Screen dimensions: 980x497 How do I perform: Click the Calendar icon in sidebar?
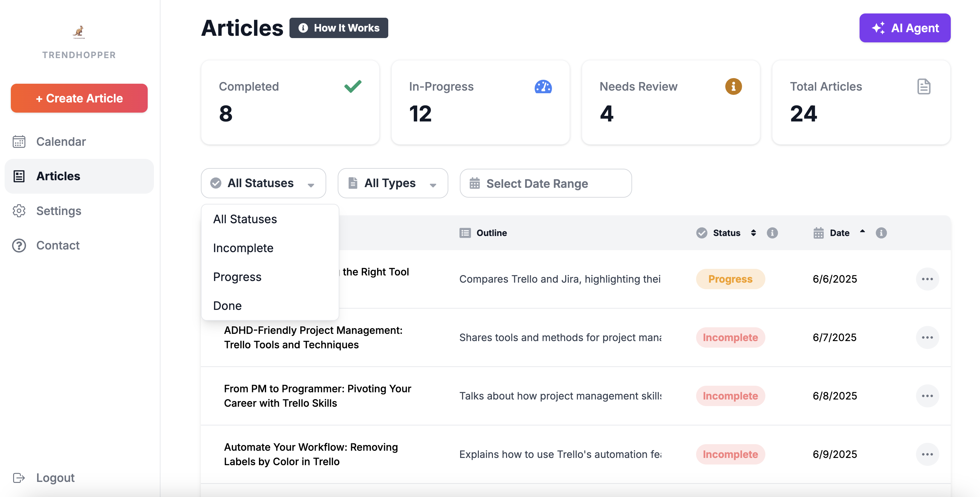click(x=19, y=141)
